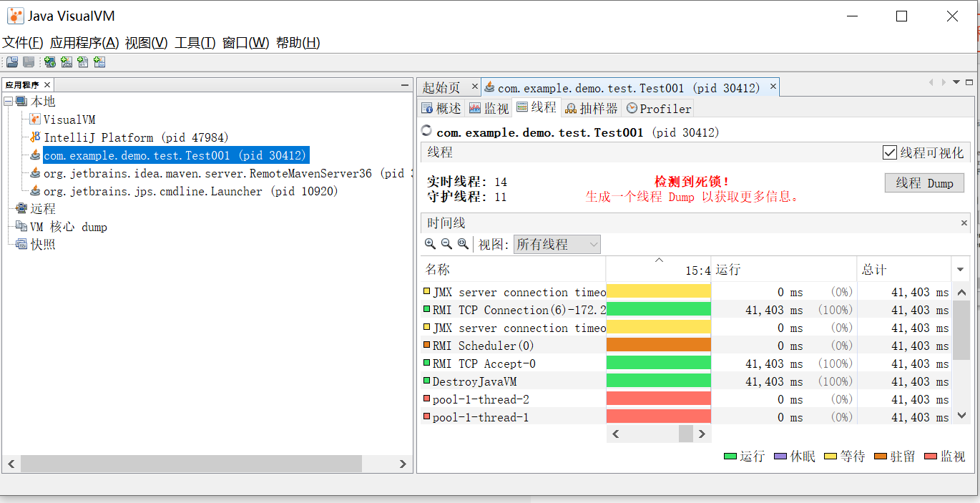Click the Add VM Coredump toolbar icon
The height and width of the screenshot is (503, 980).
pyautogui.click(x=83, y=62)
